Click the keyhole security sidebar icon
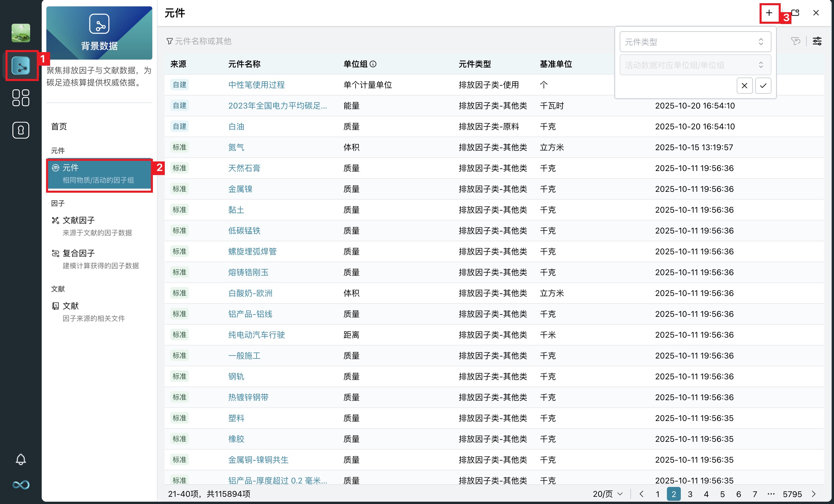834x504 pixels. coord(21,130)
